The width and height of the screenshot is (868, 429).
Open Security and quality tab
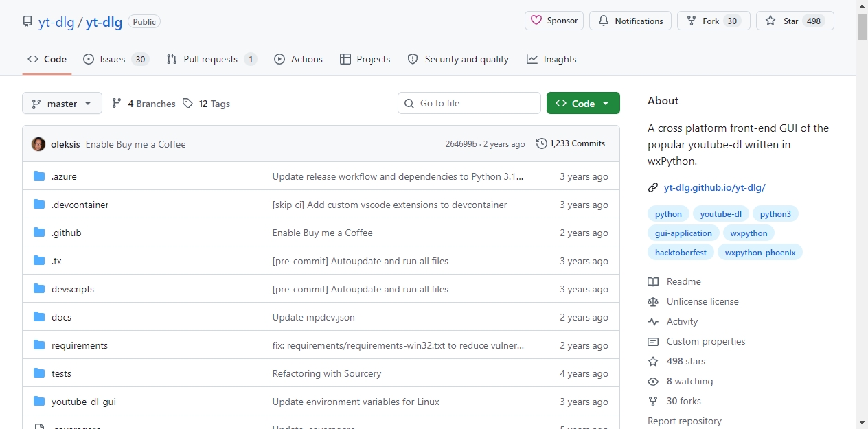tap(458, 59)
